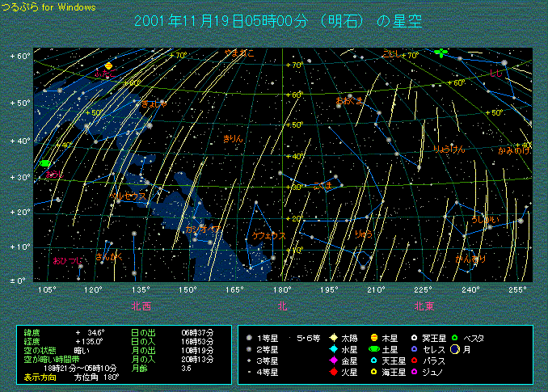Click the 冥王星 Pluto legend icon
This screenshot has height=392, width=548.
point(415,337)
